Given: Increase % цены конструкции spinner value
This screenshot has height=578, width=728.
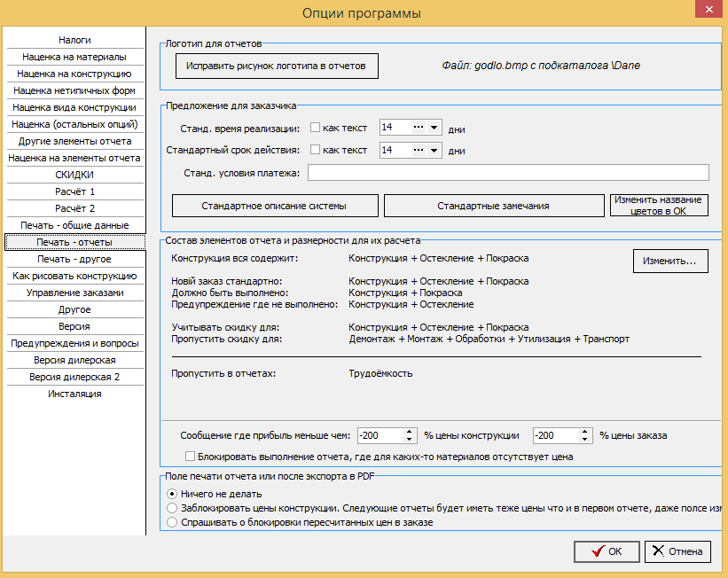Looking at the screenshot, I should (409, 432).
